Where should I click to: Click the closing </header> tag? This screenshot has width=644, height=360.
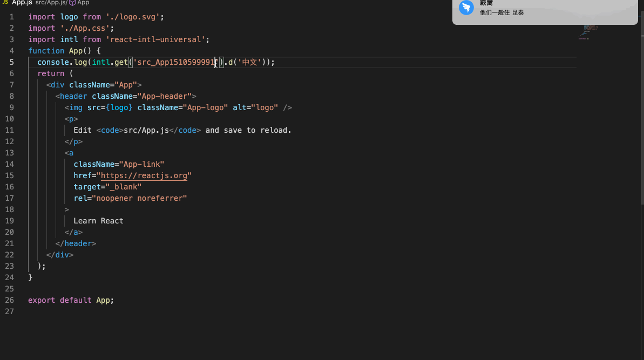(x=76, y=243)
